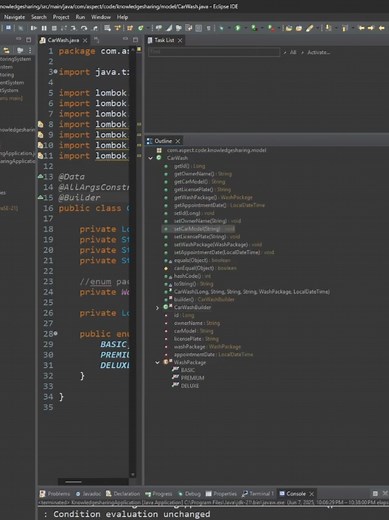Select the BASIC enum constant in Outline
The height and width of the screenshot is (520, 389).
click(188, 370)
